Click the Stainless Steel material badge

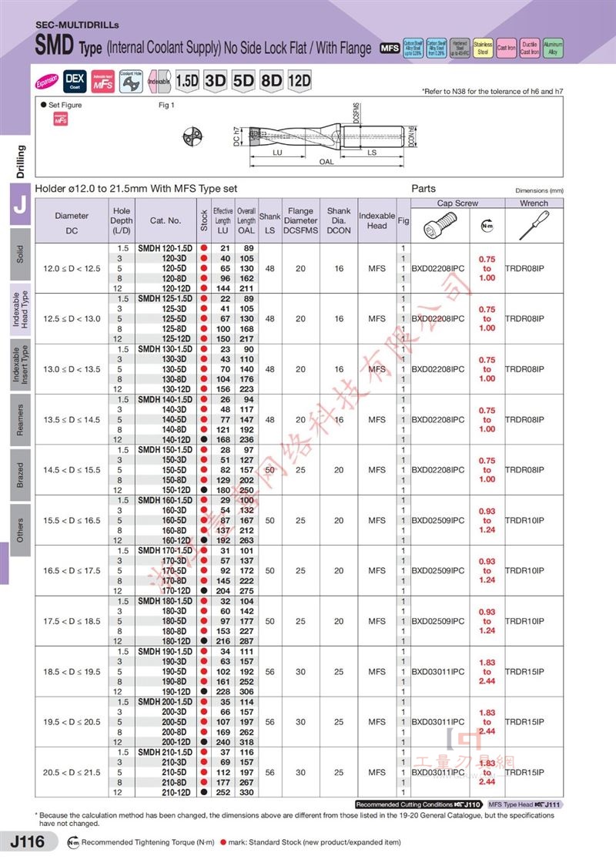tap(483, 49)
